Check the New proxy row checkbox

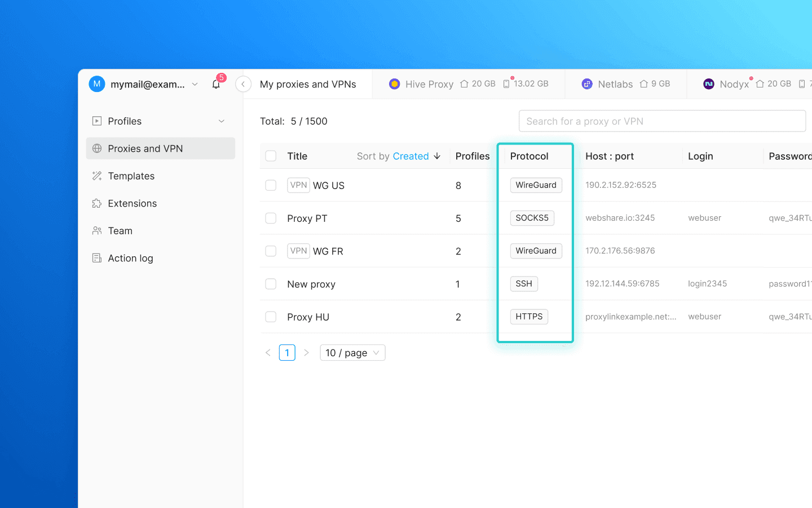point(271,284)
